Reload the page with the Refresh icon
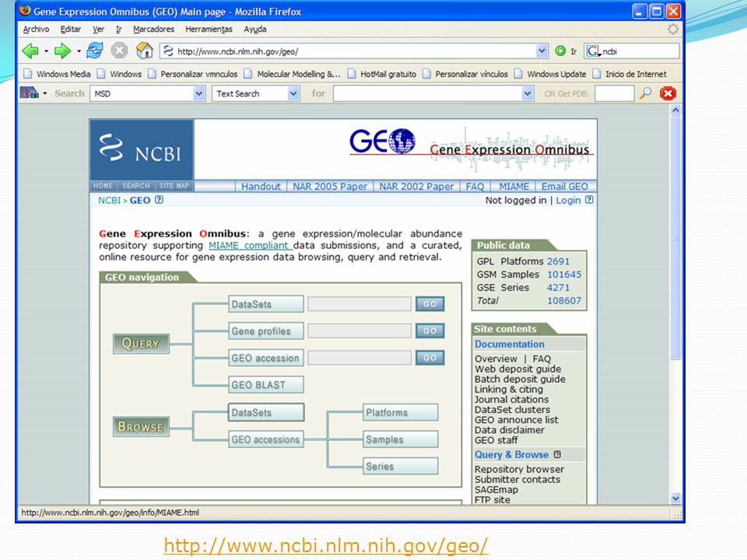Viewport: 747px width, 560px height. (95, 51)
